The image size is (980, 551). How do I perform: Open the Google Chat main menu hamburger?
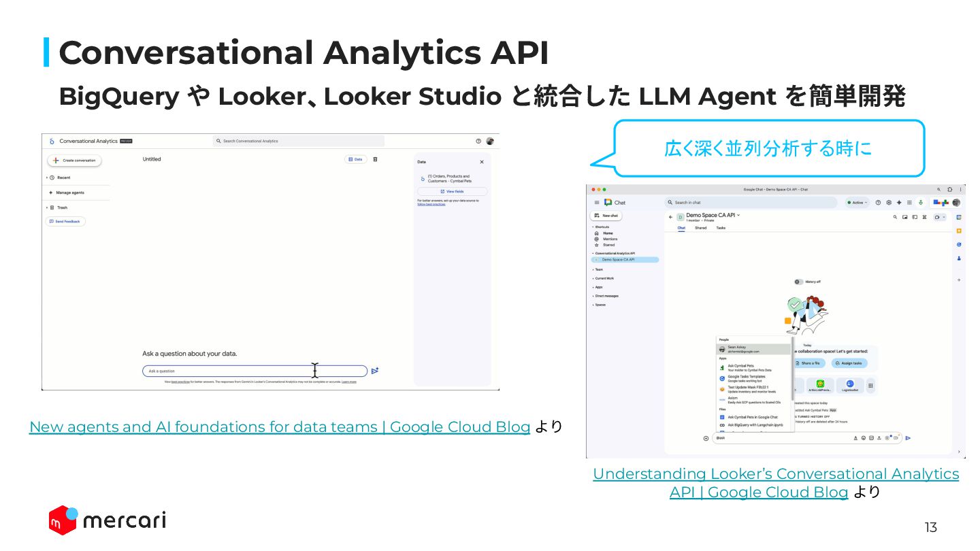pyautogui.click(x=597, y=203)
